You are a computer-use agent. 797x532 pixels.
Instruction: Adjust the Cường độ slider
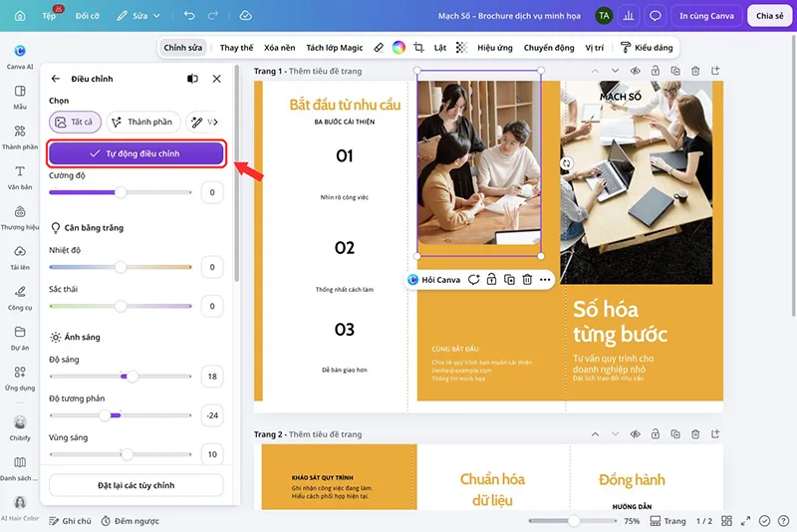coord(121,192)
